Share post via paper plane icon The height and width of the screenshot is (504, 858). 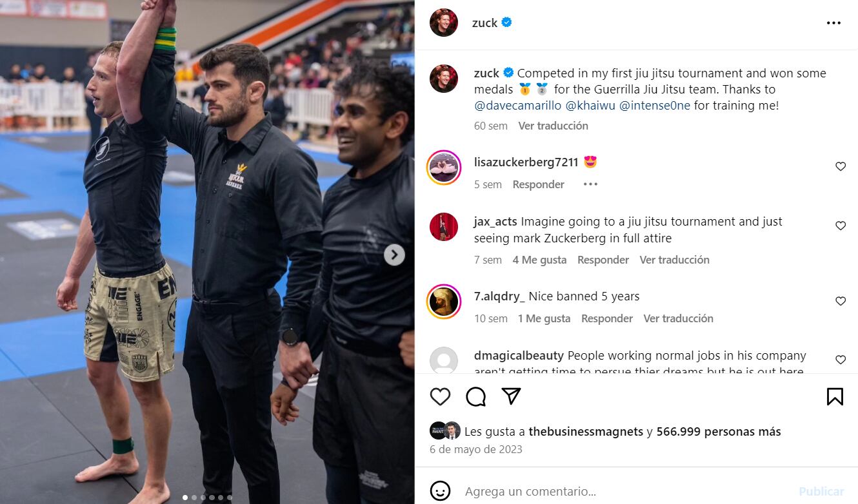511,396
